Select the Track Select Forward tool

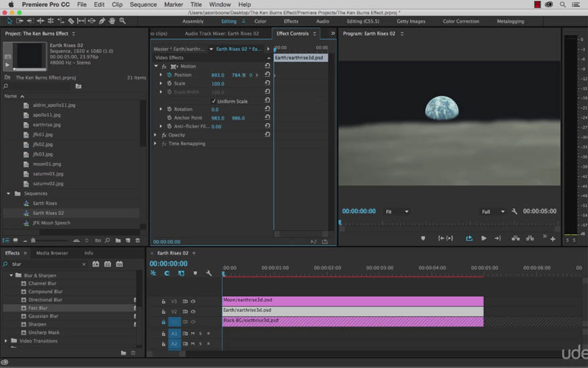19,21
